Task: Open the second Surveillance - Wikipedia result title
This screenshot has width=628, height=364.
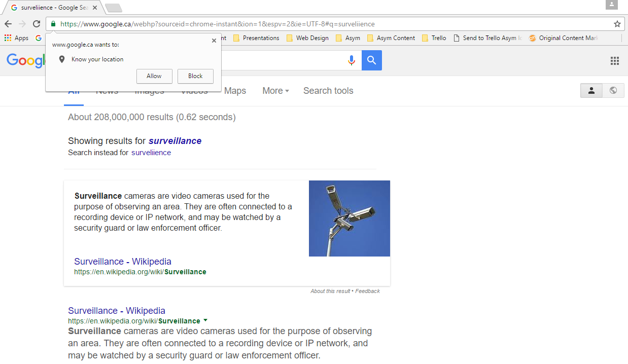Action: click(117, 311)
